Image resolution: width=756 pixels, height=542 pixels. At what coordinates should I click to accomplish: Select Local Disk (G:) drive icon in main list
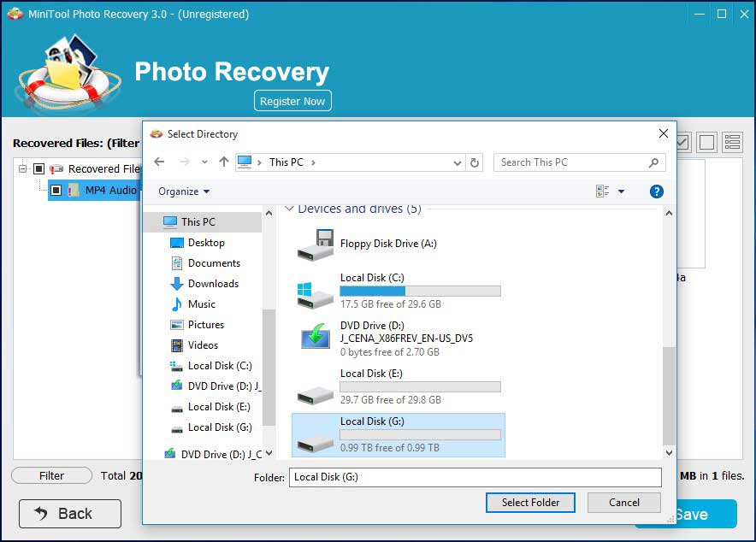point(315,444)
